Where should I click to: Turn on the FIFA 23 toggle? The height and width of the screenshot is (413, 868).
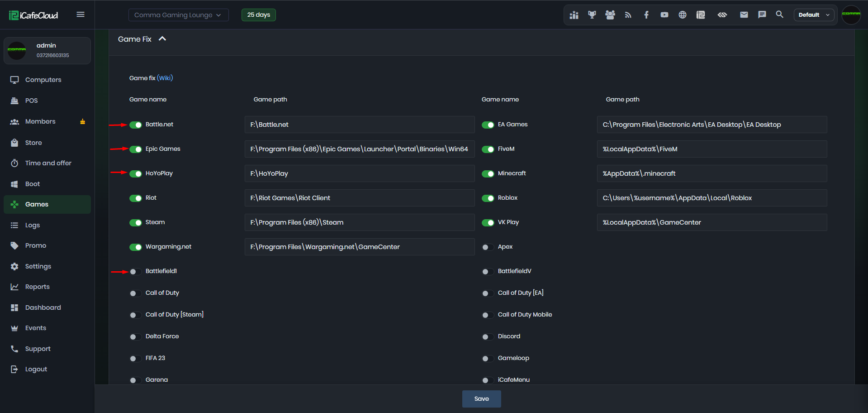[136, 359]
